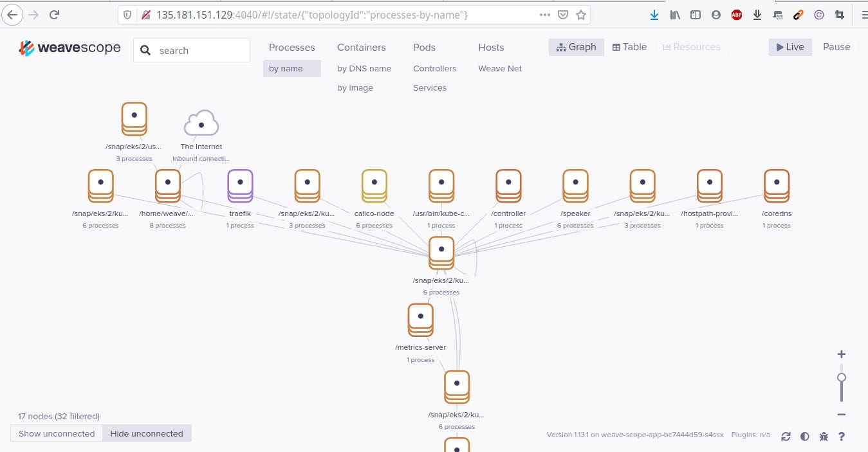This screenshot has height=452, width=868.
Task: Select the /home/weave/... node with 8 processes
Action: click(x=167, y=186)
